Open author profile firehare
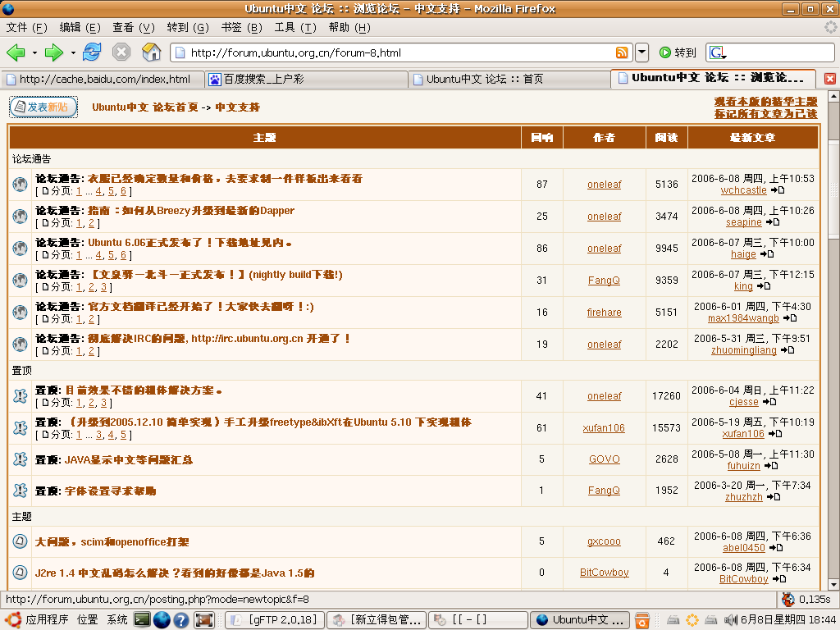The image size is (840, 630). click(605, 313)
